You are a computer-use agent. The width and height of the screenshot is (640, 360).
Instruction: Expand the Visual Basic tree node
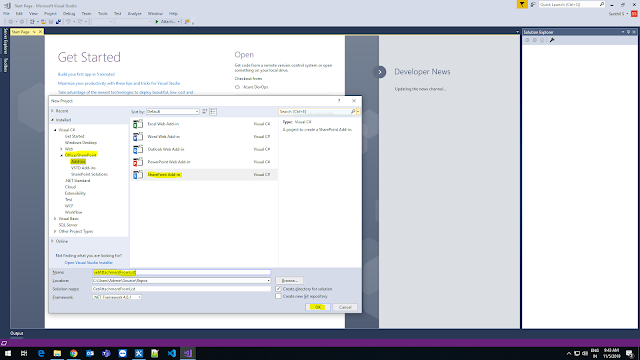tap(55, 219)
